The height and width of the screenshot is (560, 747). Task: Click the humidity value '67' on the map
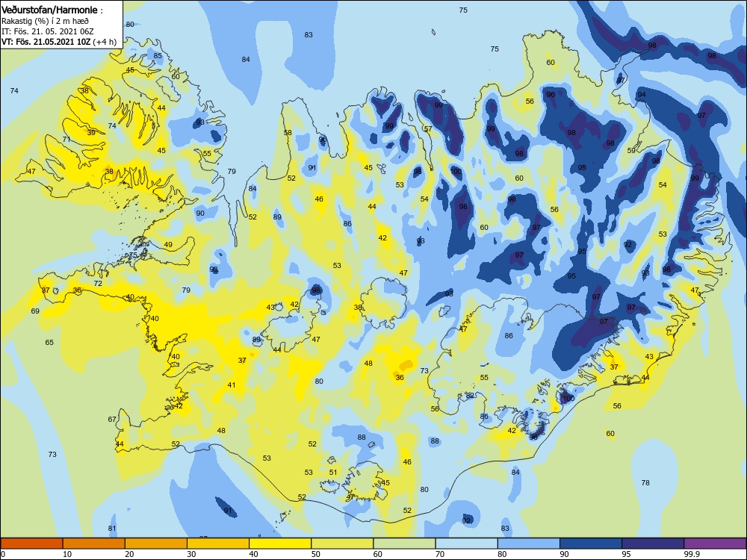(112, 420)
